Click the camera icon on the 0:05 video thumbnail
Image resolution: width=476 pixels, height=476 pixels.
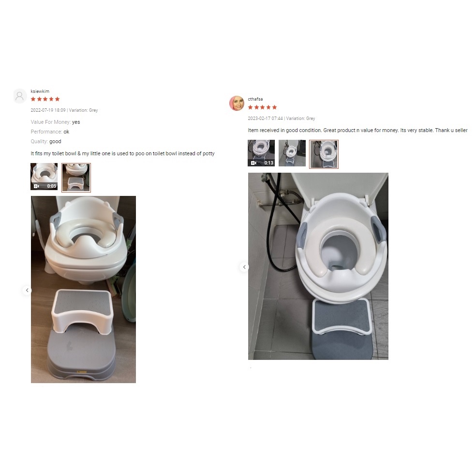36,186
